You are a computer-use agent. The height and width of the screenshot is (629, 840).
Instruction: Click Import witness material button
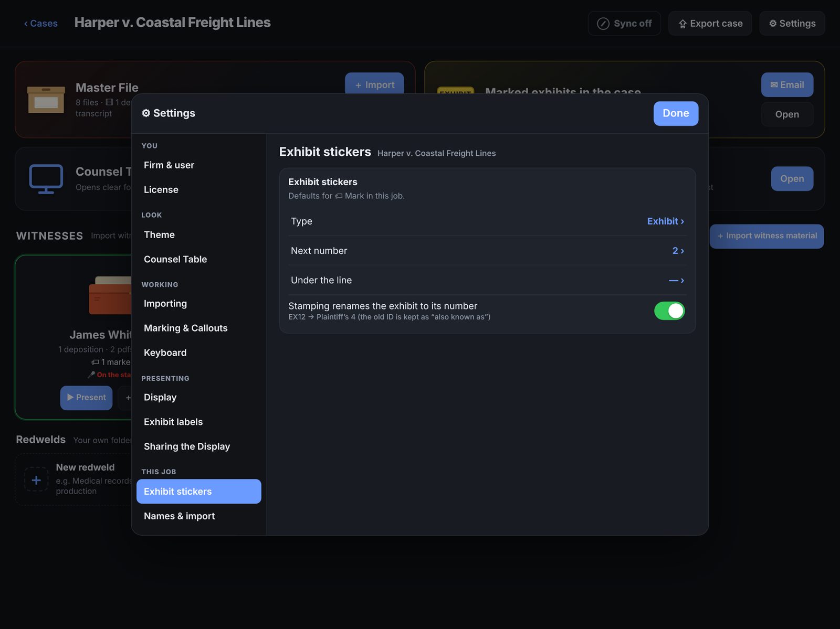(x=766, y=236)
